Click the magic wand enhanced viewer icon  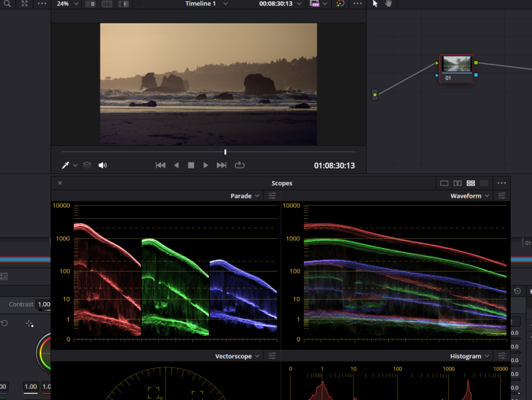[340, 4]
